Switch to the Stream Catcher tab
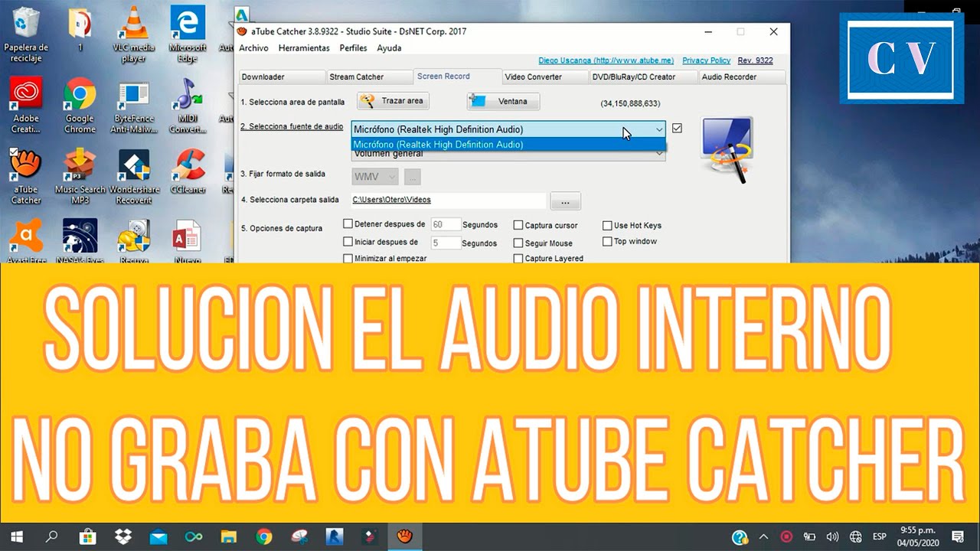The width and height of the screenshot is (980, 551). coord(369,77)
